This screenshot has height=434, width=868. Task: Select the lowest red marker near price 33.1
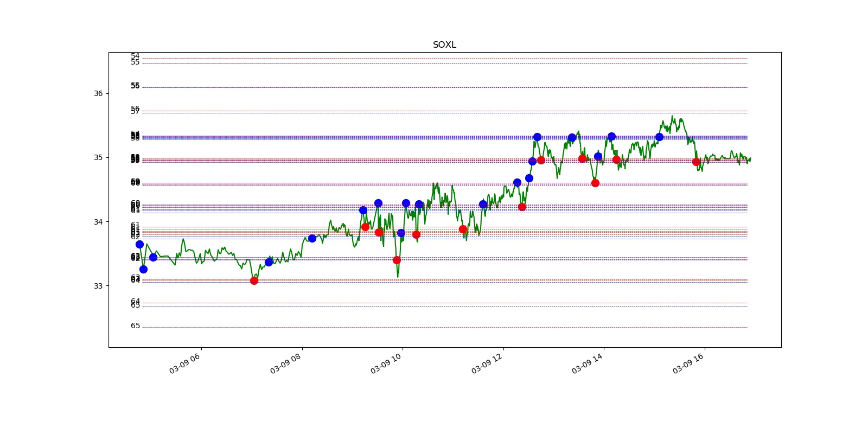(254, 280)
